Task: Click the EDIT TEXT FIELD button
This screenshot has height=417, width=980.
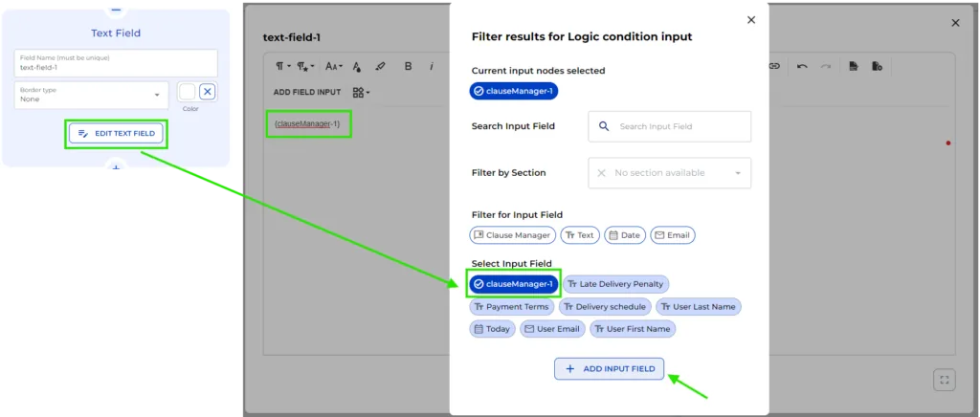Action: pos(116,134)
